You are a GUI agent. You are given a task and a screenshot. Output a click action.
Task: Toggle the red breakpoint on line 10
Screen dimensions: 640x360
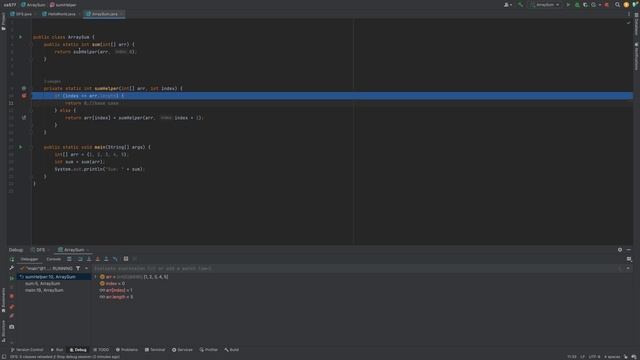point(24,96)
